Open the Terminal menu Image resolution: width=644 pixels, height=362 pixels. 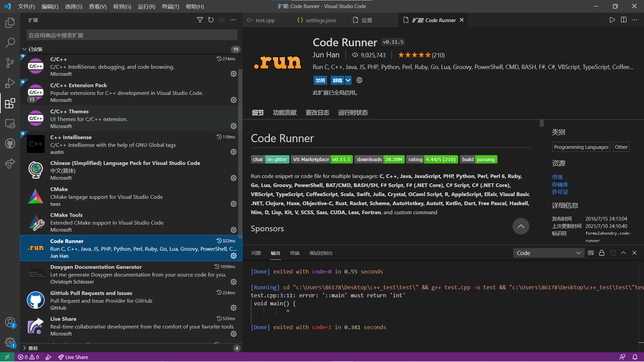tap(170, 6)
